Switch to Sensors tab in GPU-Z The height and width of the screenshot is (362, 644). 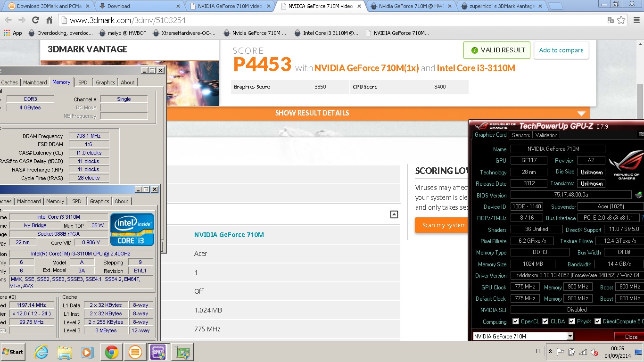point(521,135)
